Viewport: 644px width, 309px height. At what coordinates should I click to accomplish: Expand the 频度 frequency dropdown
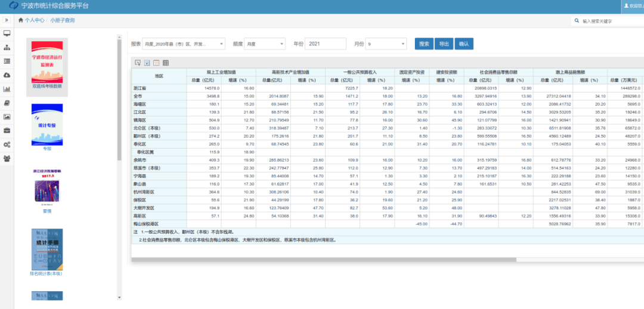[265, 44]
